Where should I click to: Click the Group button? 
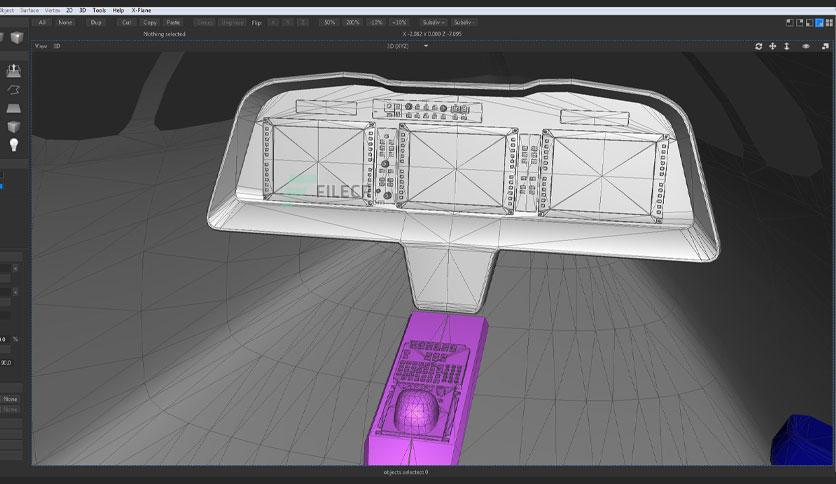pos(204,22)
